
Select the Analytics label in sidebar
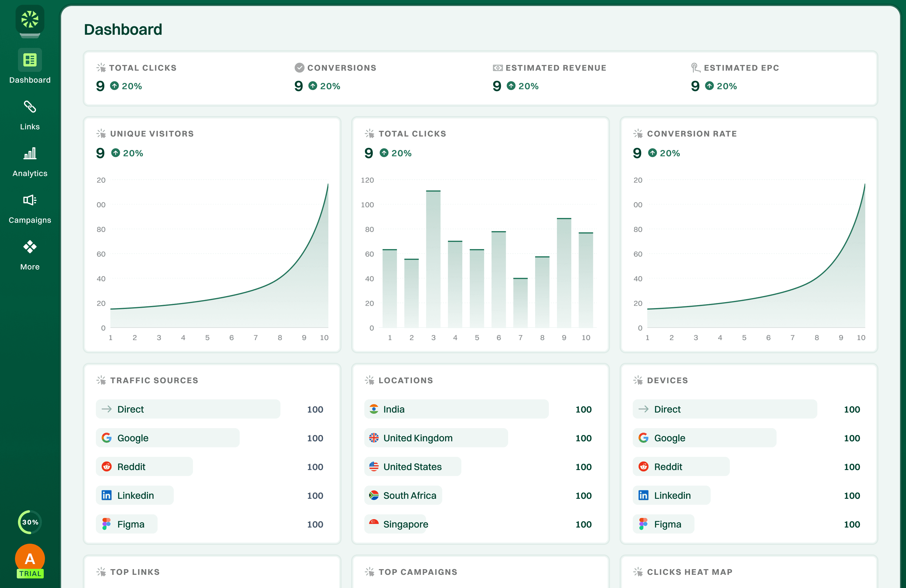[30, 173]
